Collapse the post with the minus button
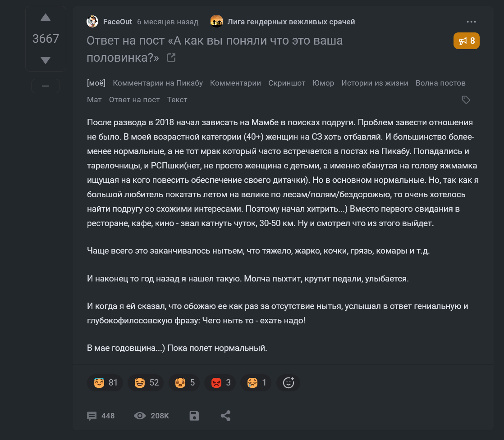This screenshot has width=504, height=440. (46, 86)
